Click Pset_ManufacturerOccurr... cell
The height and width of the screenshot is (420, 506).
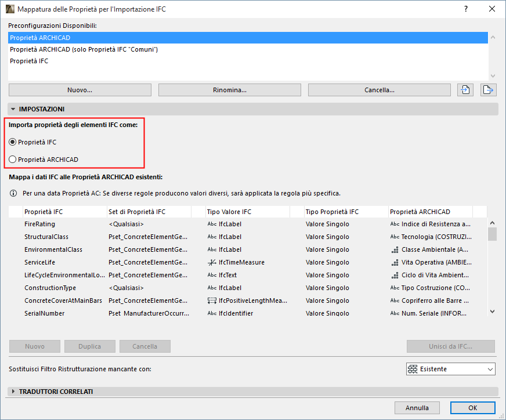pyautogui.click(x=149, y=313)
